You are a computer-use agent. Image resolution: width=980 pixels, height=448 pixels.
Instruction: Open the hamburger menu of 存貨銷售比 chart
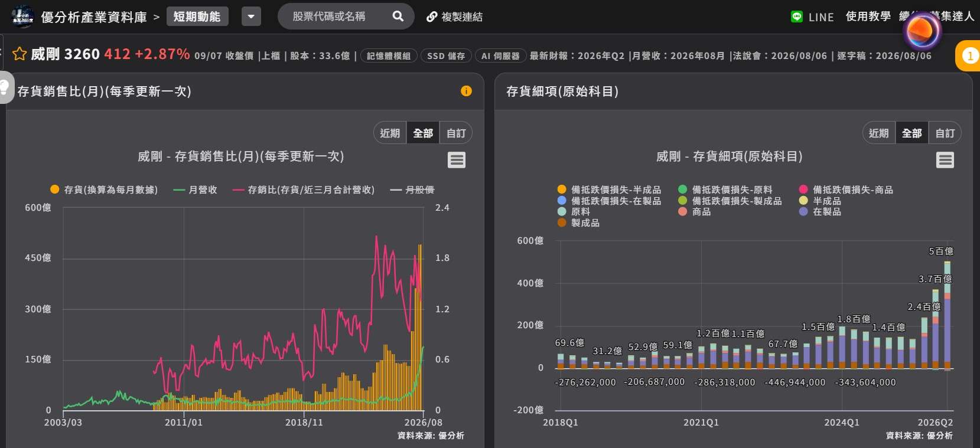tap(457, 160)
